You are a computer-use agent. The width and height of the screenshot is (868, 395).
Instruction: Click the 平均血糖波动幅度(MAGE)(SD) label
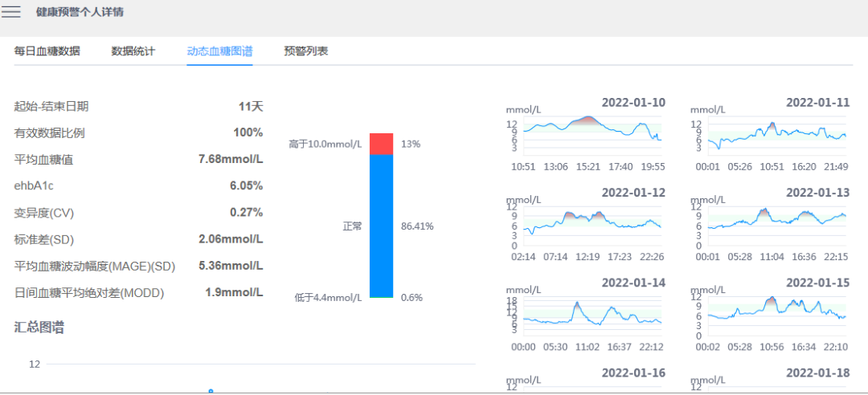click(x=95, y=267)
